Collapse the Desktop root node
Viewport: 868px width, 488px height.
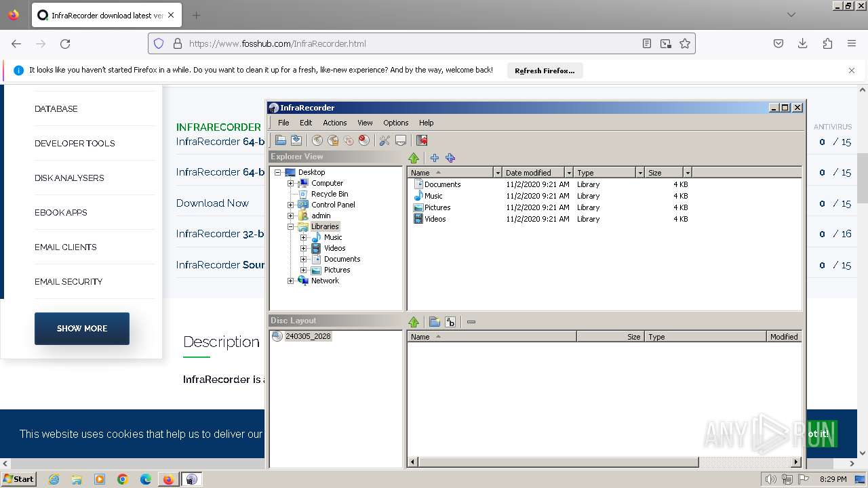pyautogui.click(x=277, y=172)
